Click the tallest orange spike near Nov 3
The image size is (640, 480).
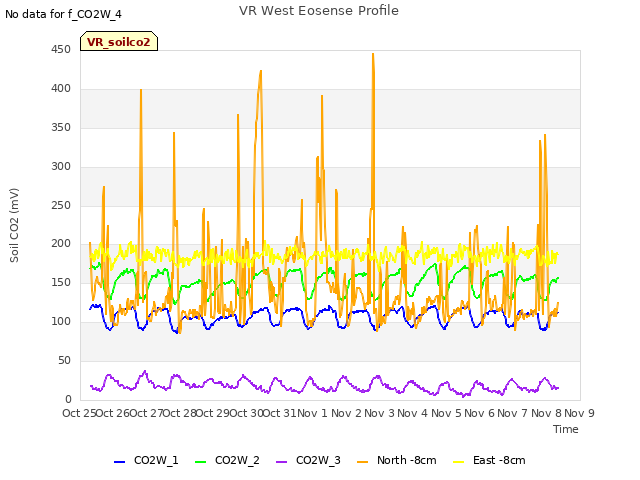click(x=373, y=54)
